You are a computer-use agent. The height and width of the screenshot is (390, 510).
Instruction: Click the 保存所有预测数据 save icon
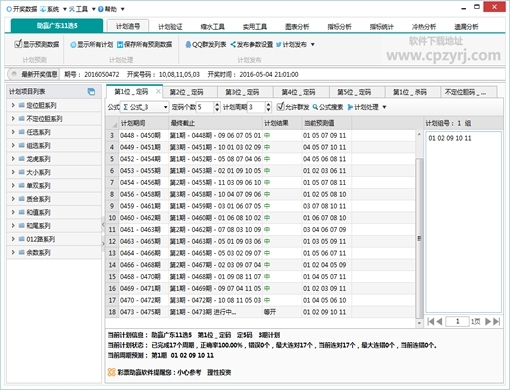pyautogui.click(x=120, y=45)
